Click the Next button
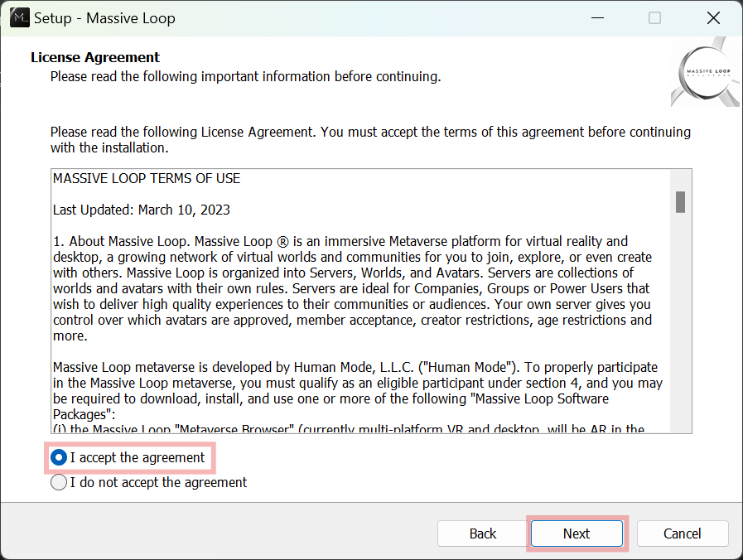Screen dimensions: 743x560 pyautogui.click(x=577, y=533)
